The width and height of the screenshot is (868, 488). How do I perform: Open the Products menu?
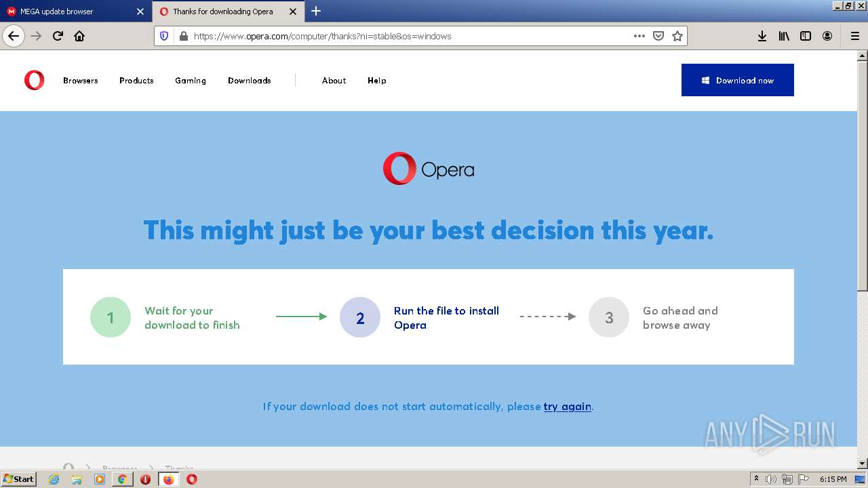(136, 80)
